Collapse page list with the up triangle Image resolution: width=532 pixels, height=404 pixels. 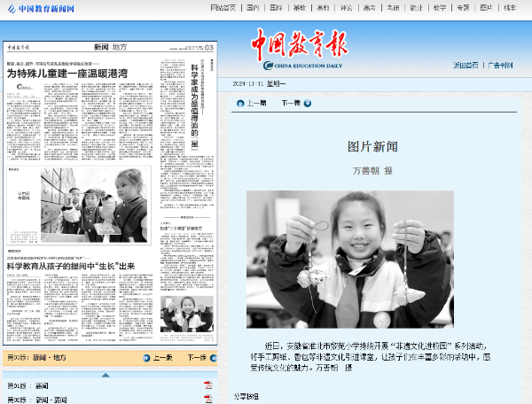pos(106,375)
